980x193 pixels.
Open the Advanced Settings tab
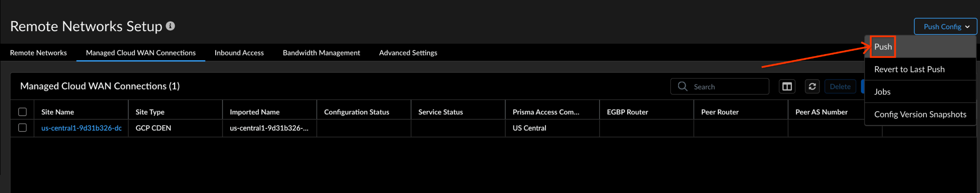tap(408, 53)
